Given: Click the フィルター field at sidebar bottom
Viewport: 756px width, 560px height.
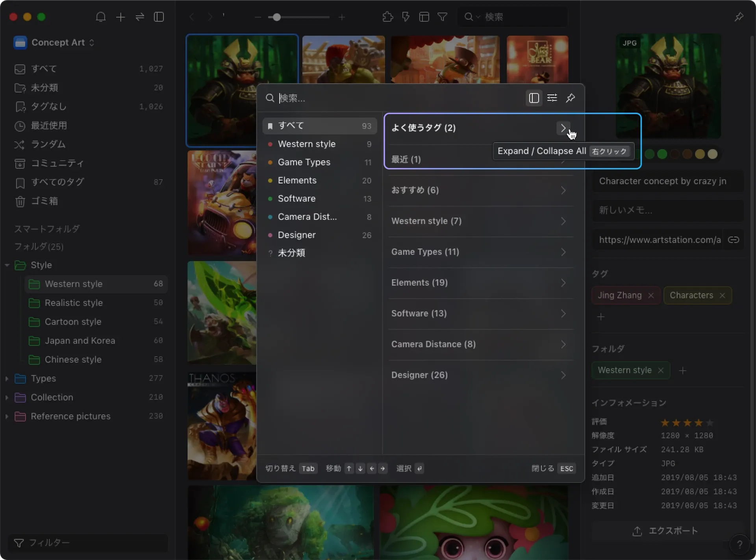Looking at the screenshot, I should [89, 543].
